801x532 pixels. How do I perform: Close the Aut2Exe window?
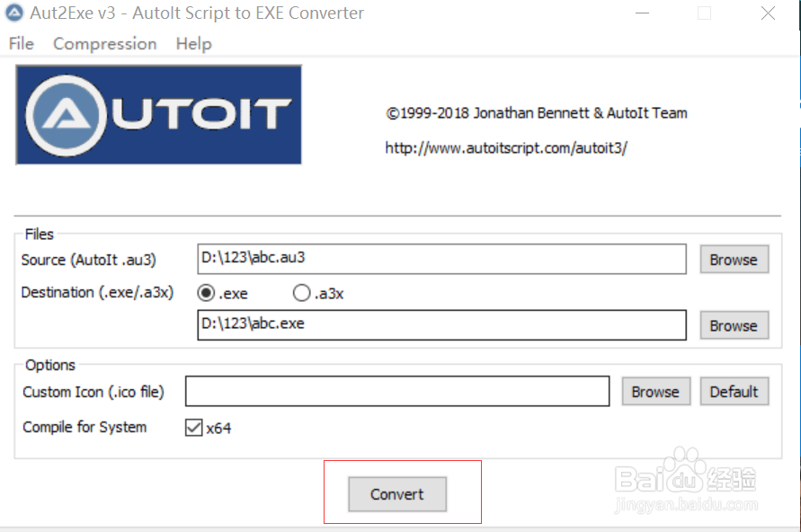pos(768,13)
